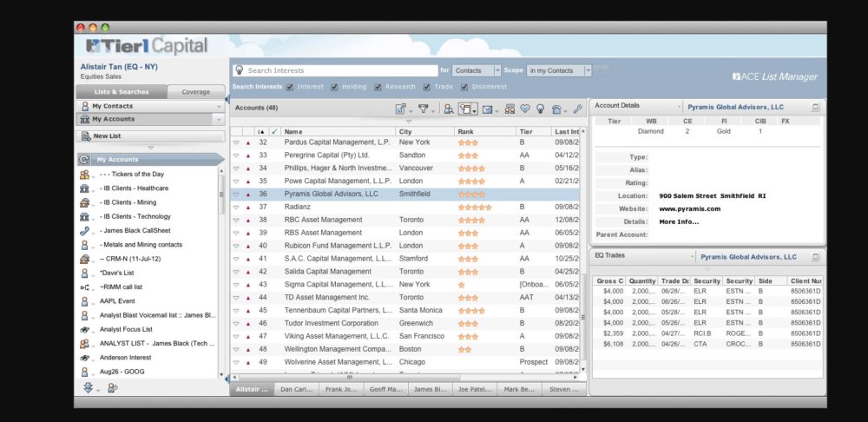Viewport: 868px width, 422px height.
Task: Click the heart interests toolbar icon
Action: pyautogui.click(x=525, y=109)
